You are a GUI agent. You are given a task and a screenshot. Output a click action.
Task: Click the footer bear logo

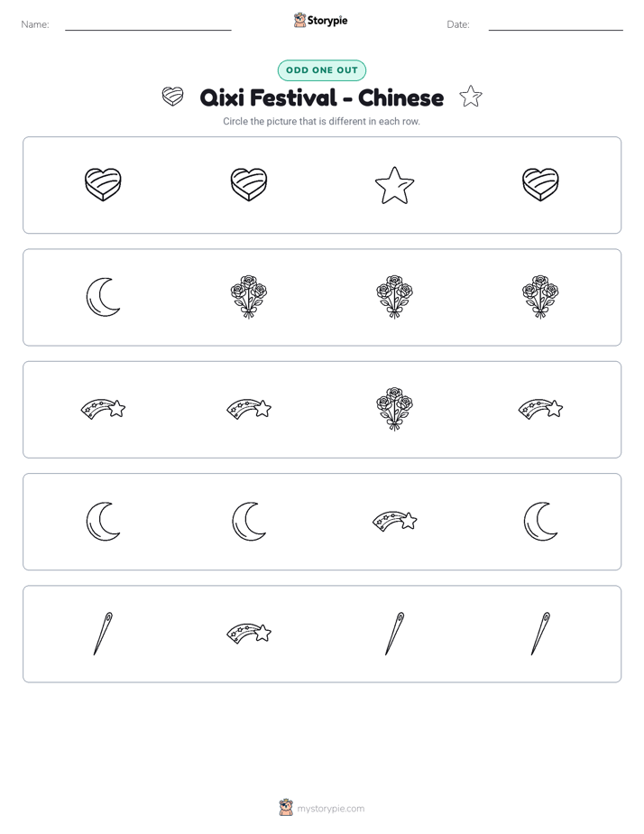click(286, 808)
